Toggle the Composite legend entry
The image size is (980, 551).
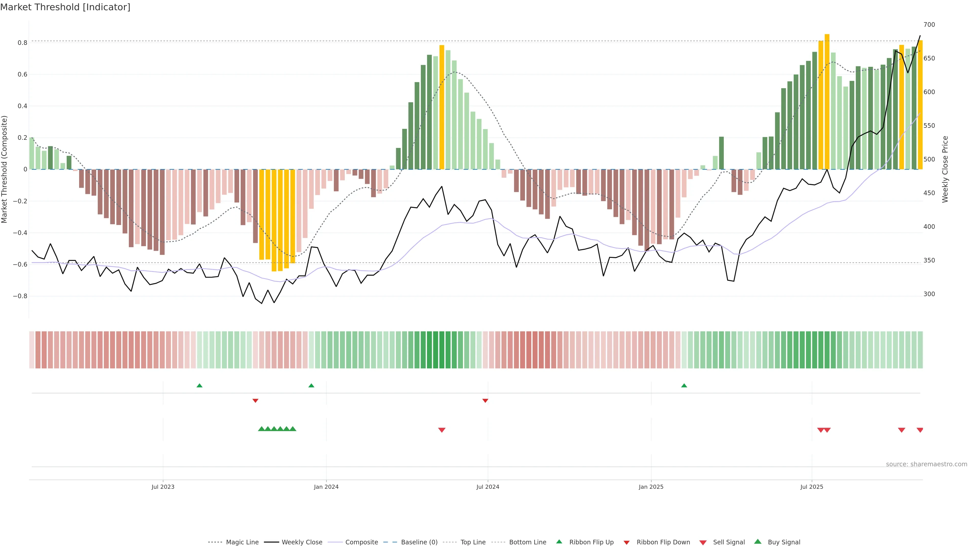(361, 542)
